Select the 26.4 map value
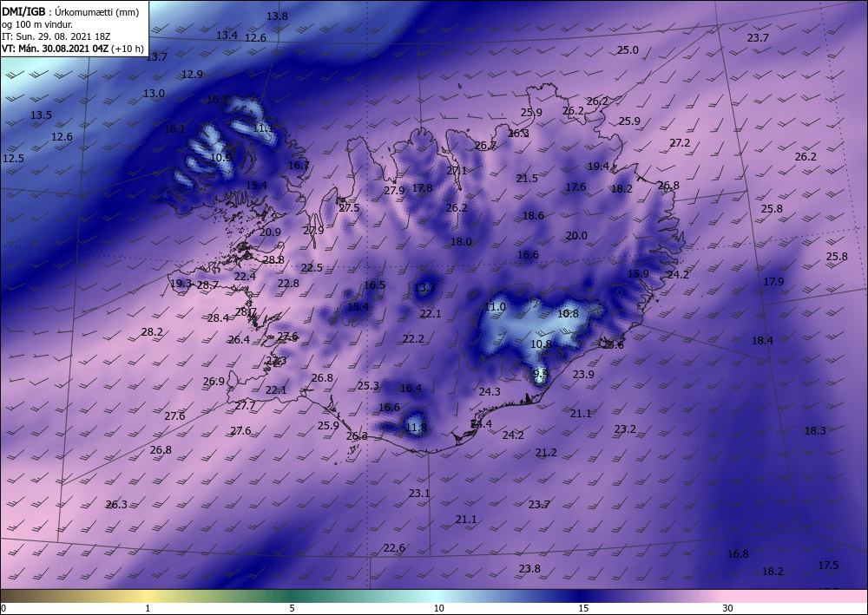This screenshot has width=868, height=615. [239, 339]
